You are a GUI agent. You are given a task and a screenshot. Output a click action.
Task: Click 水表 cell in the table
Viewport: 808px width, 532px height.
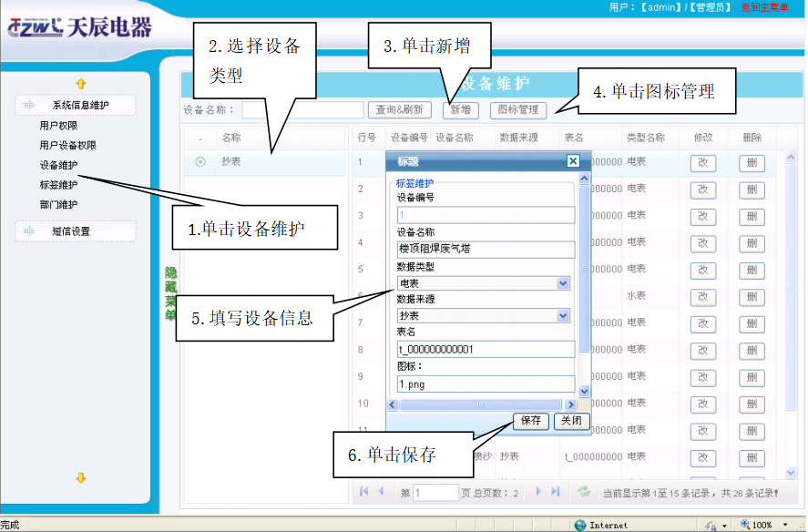(x=636, y=295)
